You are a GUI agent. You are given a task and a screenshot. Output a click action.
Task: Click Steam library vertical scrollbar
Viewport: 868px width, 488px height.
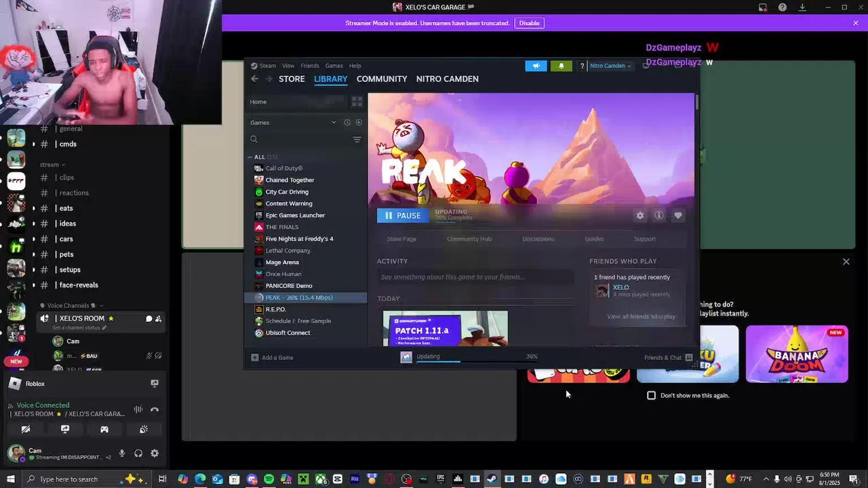click(x=696, y=102)
